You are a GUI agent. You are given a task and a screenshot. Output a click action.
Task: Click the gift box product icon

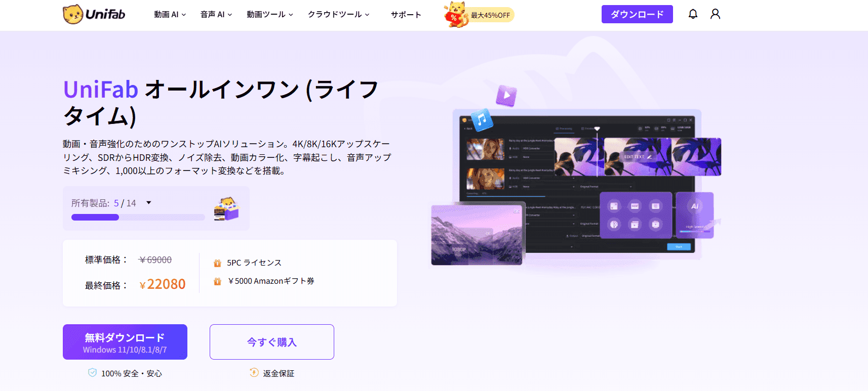(226, 208)
